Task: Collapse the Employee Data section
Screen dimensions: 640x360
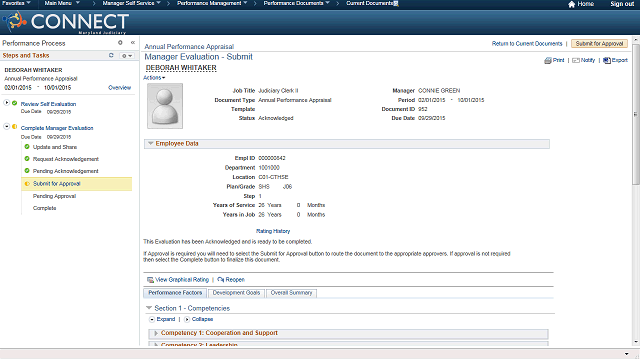Action: point(151,144)
